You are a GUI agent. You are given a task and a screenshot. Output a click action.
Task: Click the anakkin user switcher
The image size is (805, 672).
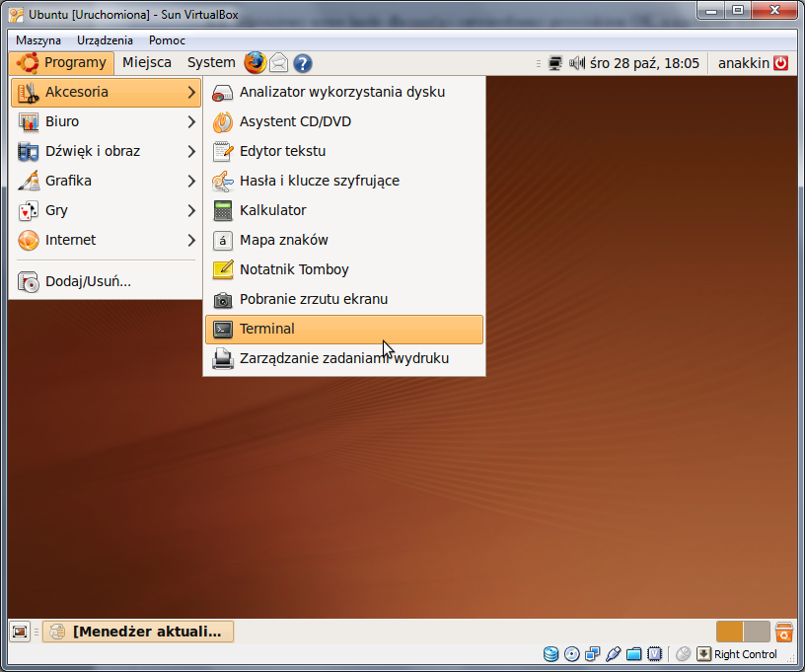click(x=744, y=63)
